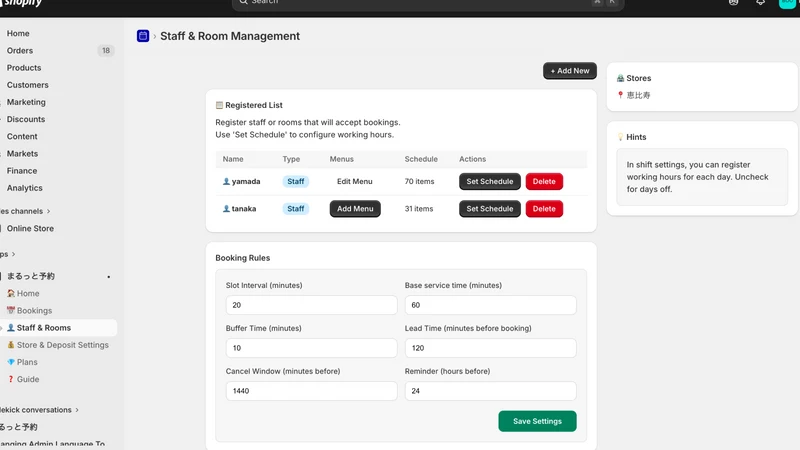This screenshot has width=800, height=450.
Task: Open the app Home menu with house icon
Action: pyautogui.click(x=23, y=293)
